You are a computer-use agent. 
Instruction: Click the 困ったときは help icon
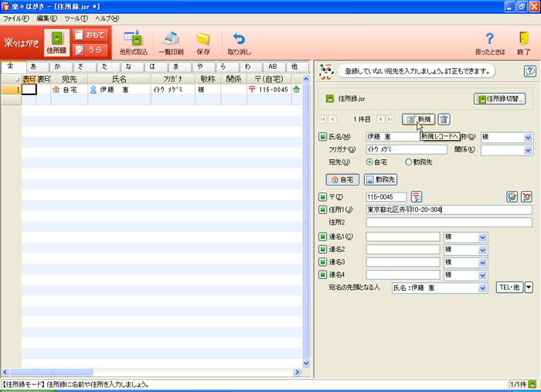click(x=488, y=39)
